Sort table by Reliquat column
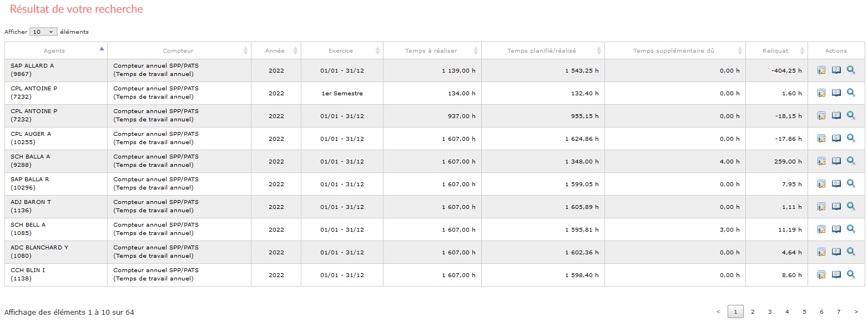 coord(776,50)
